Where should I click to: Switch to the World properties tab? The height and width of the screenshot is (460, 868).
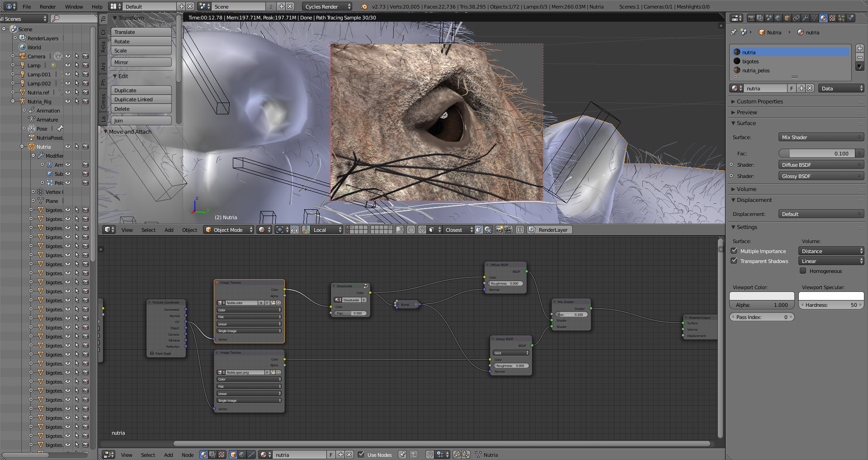tap(778, 18)
